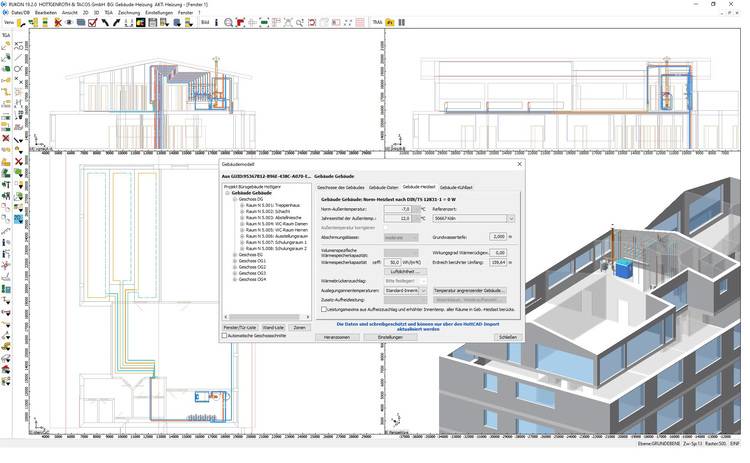Click the red checkmark box toolbar icon

(92, 21)
